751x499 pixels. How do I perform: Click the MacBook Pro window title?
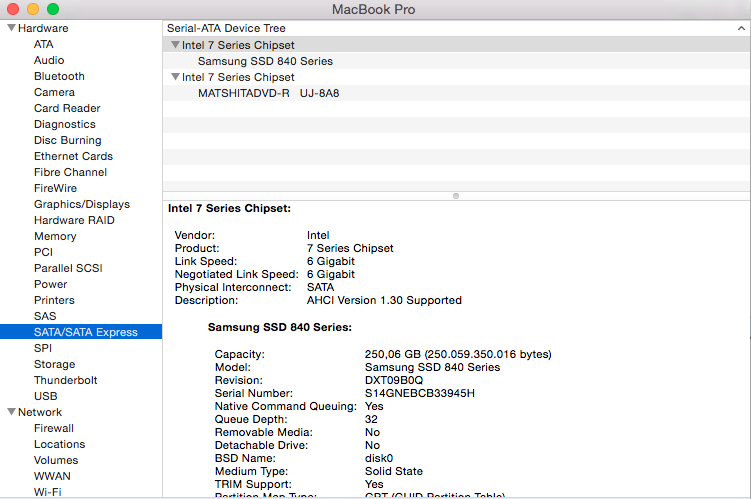click(374, 10)
